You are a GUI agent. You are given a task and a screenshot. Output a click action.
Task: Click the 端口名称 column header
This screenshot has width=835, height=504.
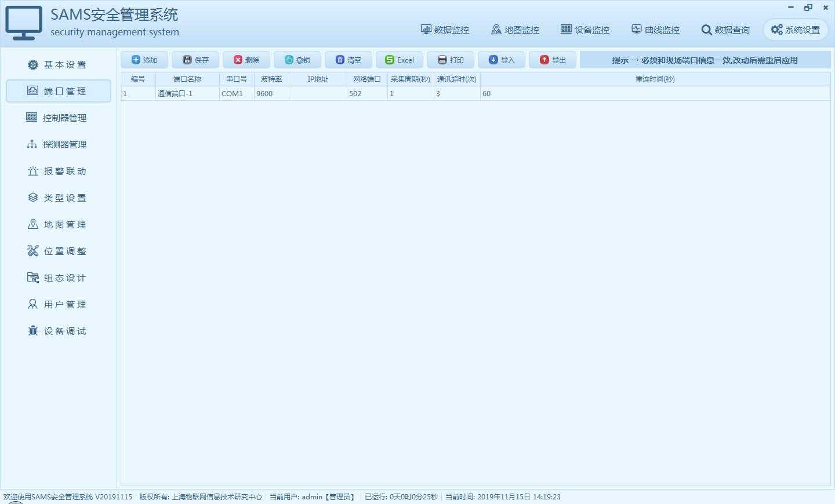tap(187, 79)
